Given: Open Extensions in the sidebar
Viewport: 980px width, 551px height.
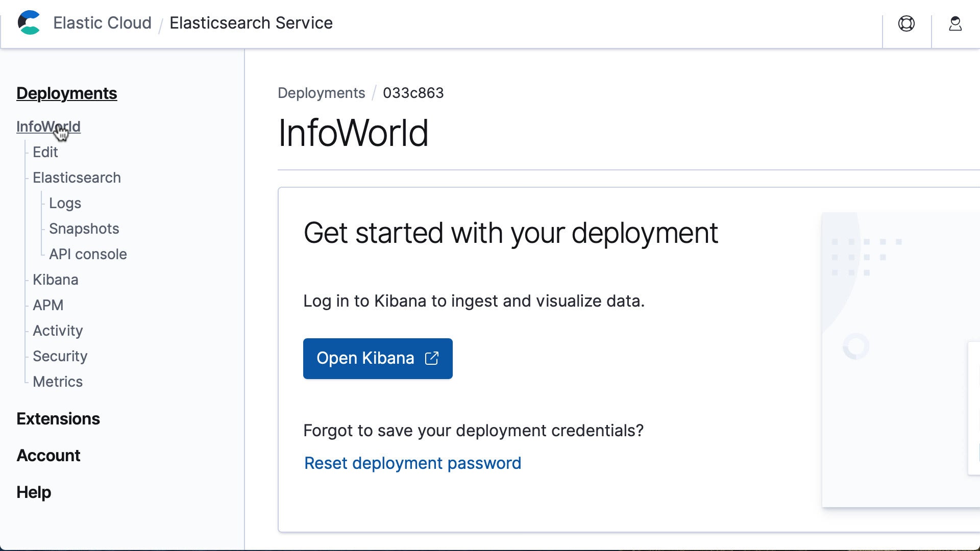Looking at the screenshot, I should click(58, 419).
